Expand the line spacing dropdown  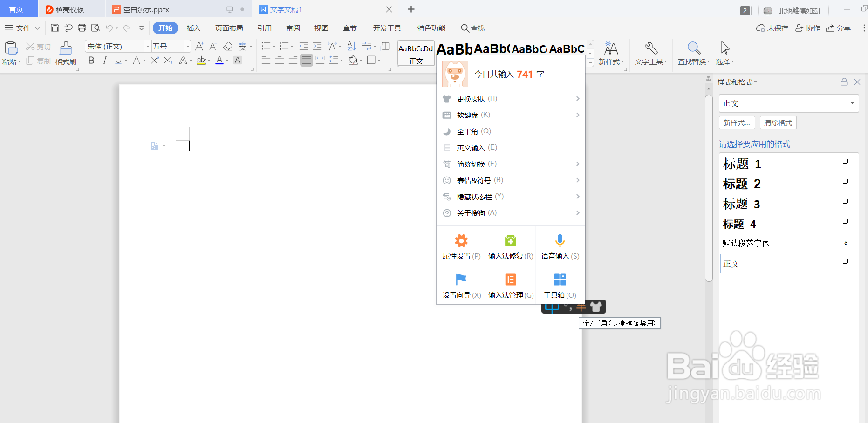[x=342, y=61]
